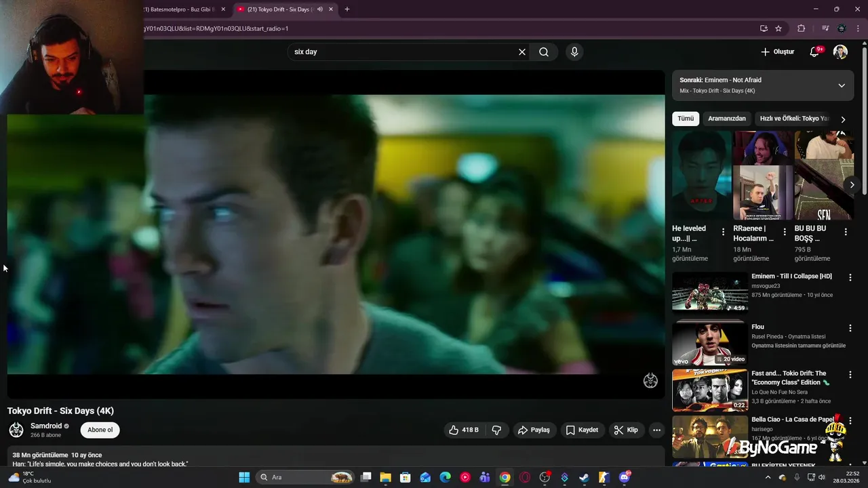Switch to the Batesmotelpro tab
The height and width of the screenshot is (488, 868).
[180, 9]
